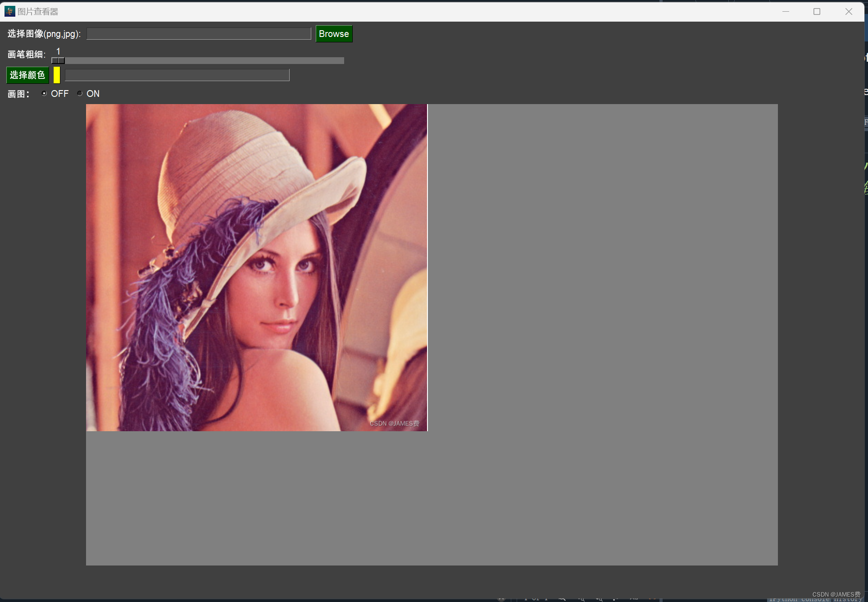Click the Browse button
This screenshot has height=602, width=868.
334,34
